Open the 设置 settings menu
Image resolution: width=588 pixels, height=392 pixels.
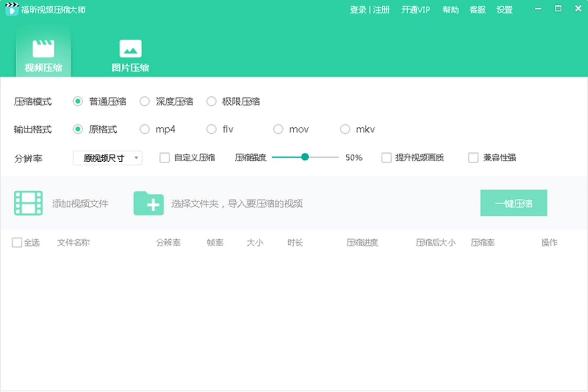point(504,9)
